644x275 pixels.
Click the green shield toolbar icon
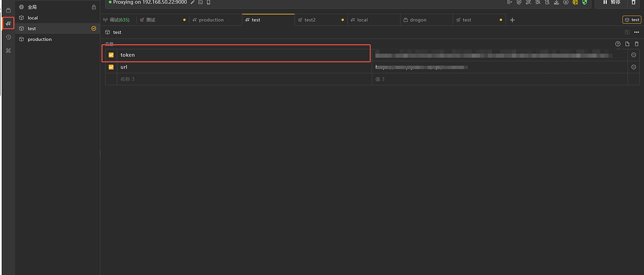(x=584, y=2)
